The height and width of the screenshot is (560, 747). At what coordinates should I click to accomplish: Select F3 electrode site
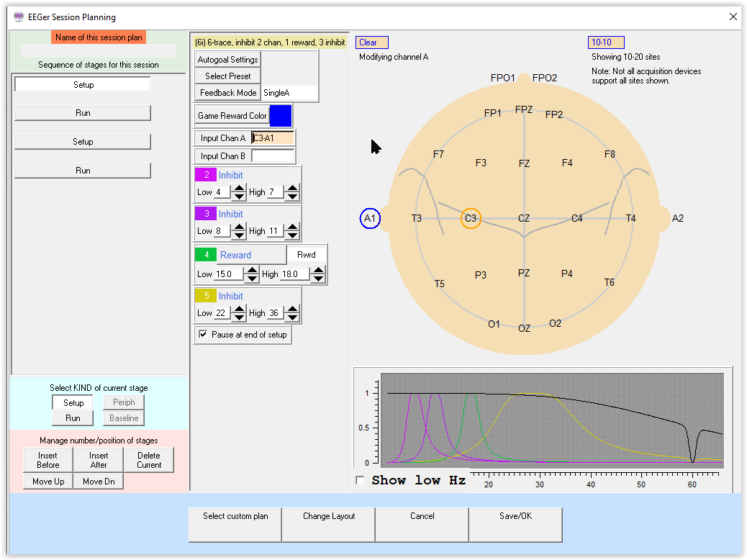[x=481, y=163]
